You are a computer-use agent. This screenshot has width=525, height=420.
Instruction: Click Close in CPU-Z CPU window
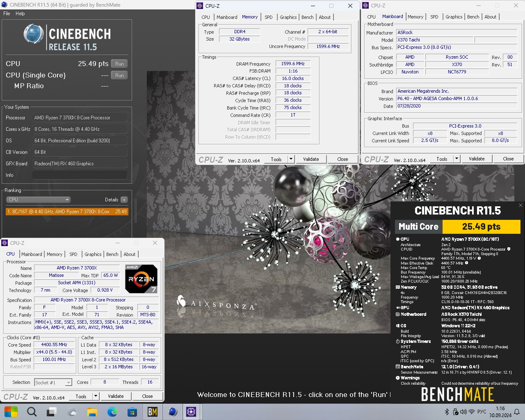(147, 396)
